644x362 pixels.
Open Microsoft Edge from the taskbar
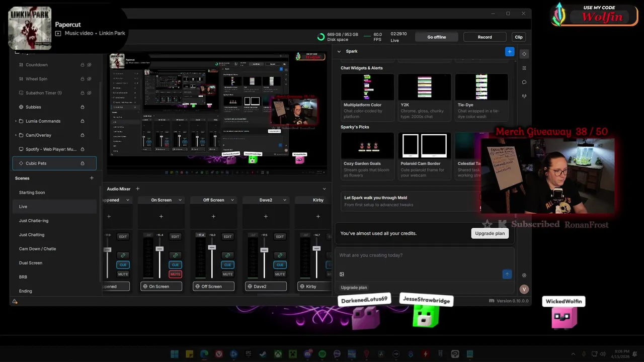(x=204, y=354)
